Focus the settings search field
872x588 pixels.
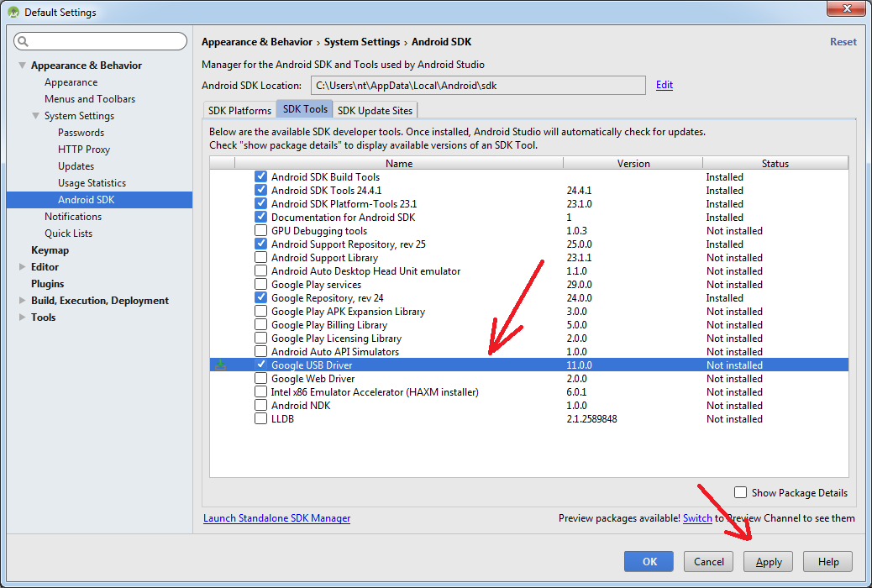pos(100,41)
